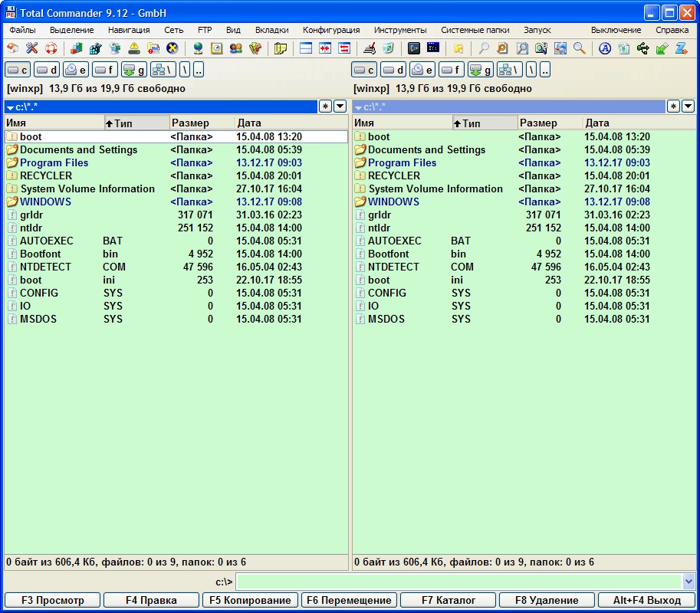Click the plain gray magnifier icon

pyautogui.click(x=484, y=48)
